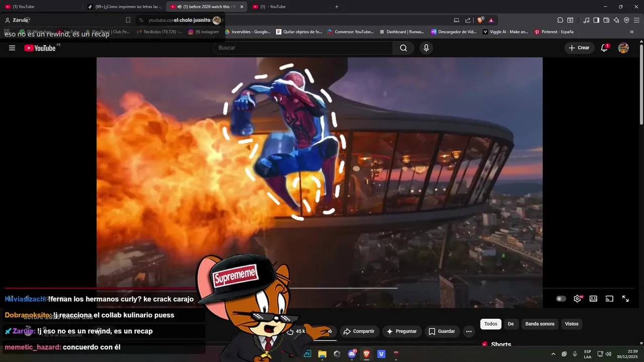Open the account avatar menu
The image size is (644, 362).
tap(623, 48)
